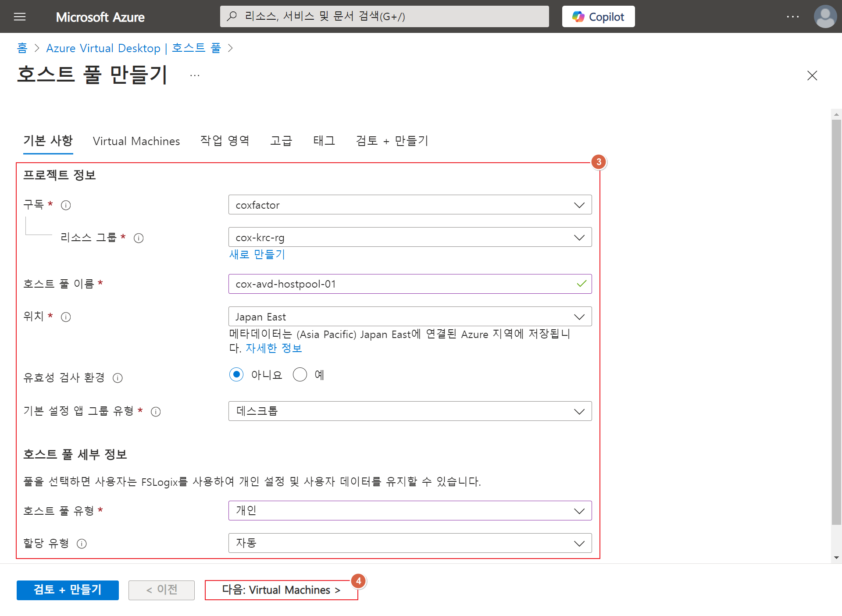Click the Microsoft Azure logo text
Screen dimensions: 842x616
[100, 17]
